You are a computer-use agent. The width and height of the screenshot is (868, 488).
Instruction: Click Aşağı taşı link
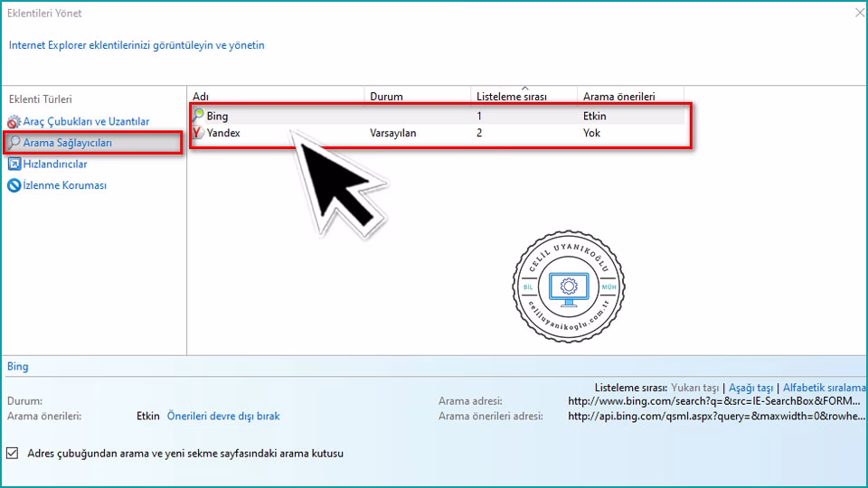coord(750,387)
